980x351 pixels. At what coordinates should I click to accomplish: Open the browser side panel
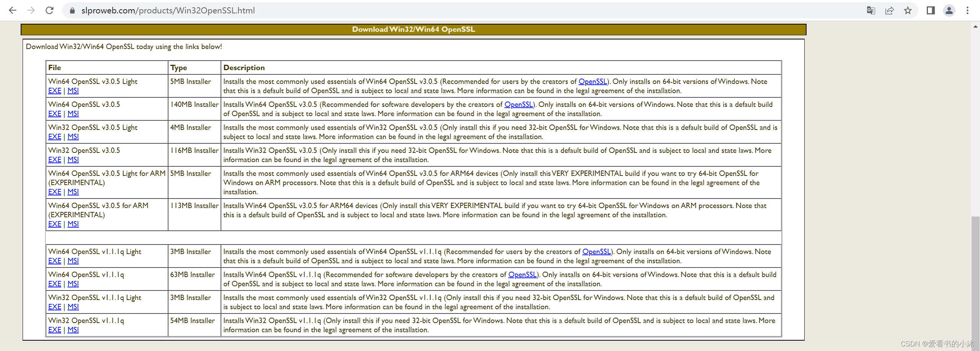931,10
